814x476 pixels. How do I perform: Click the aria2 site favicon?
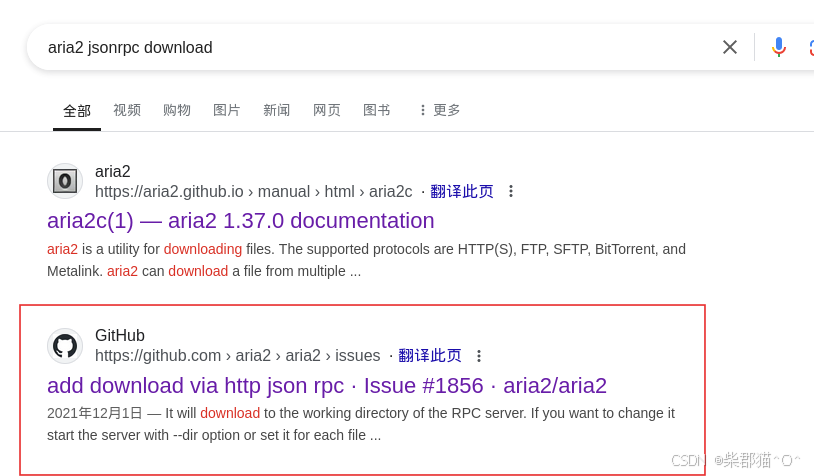click(65, 181)
